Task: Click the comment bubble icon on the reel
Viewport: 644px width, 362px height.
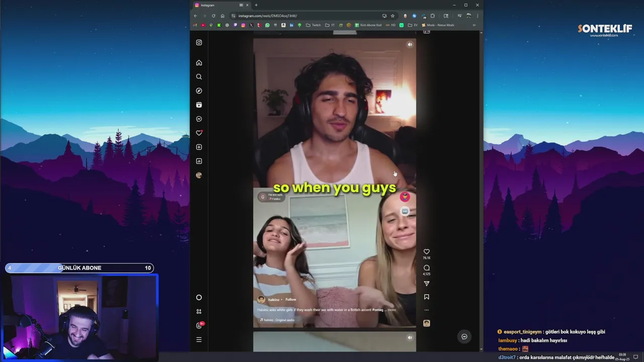Action: pyautogui.click(x=426, y=268)
